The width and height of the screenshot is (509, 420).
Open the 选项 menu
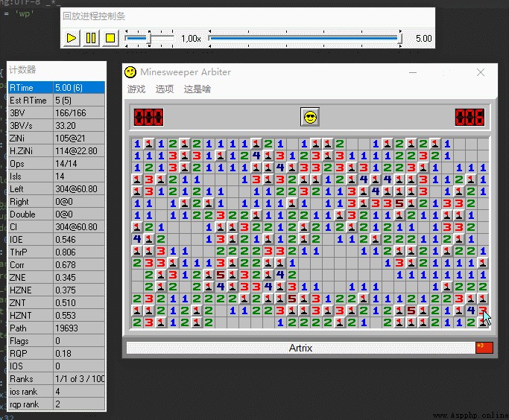pos(165,89)
